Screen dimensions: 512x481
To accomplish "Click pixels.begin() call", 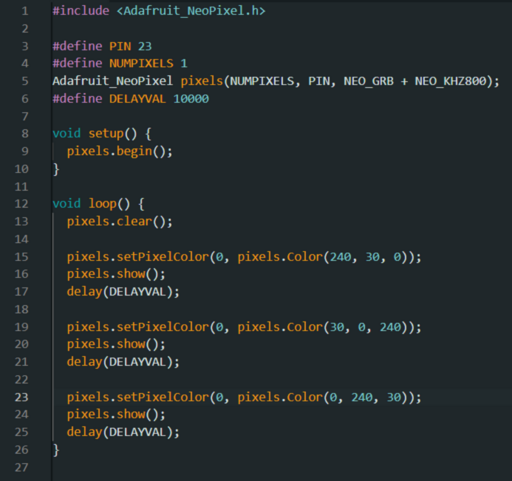I will pyautogui.click(x=120, y=151).
